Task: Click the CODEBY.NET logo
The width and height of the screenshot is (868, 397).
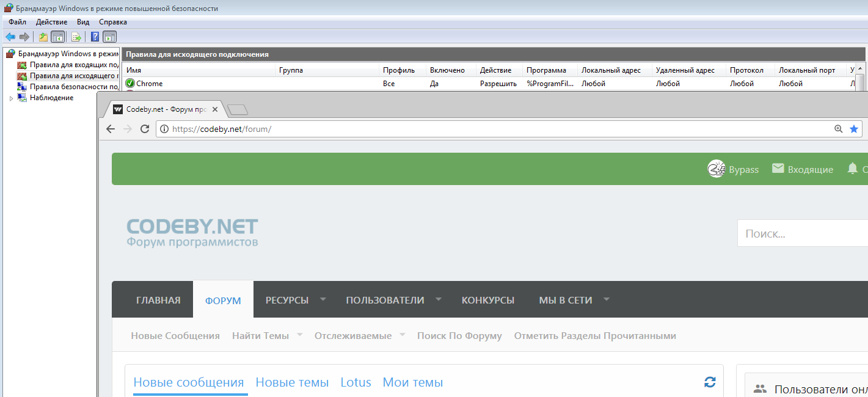Action: click(x=192, y=232)
